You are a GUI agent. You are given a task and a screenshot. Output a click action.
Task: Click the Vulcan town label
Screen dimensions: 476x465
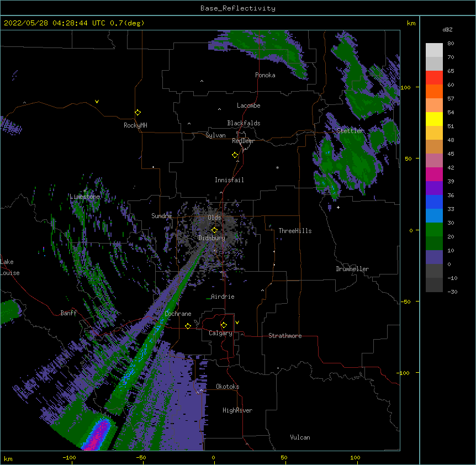[x=300, y=437]
